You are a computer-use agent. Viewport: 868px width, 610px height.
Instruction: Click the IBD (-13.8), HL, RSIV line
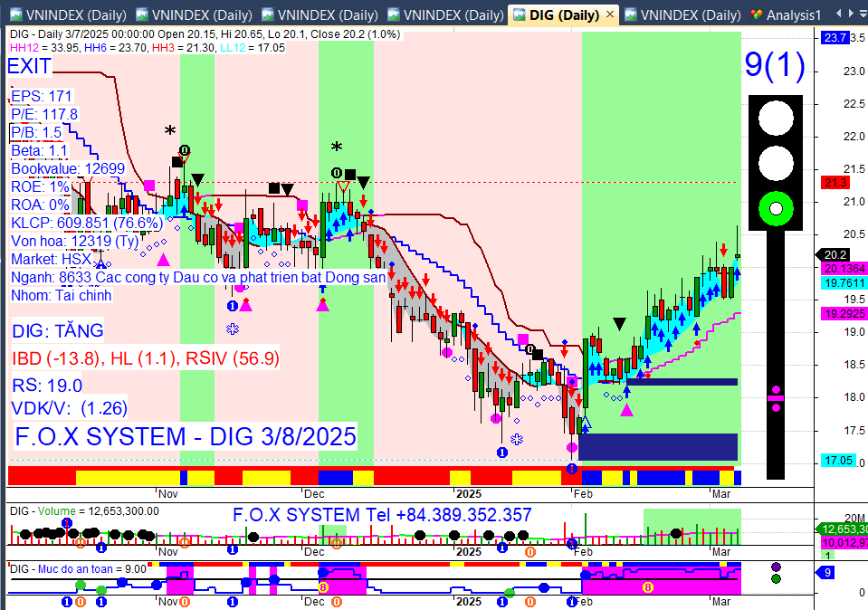point(146,358)
